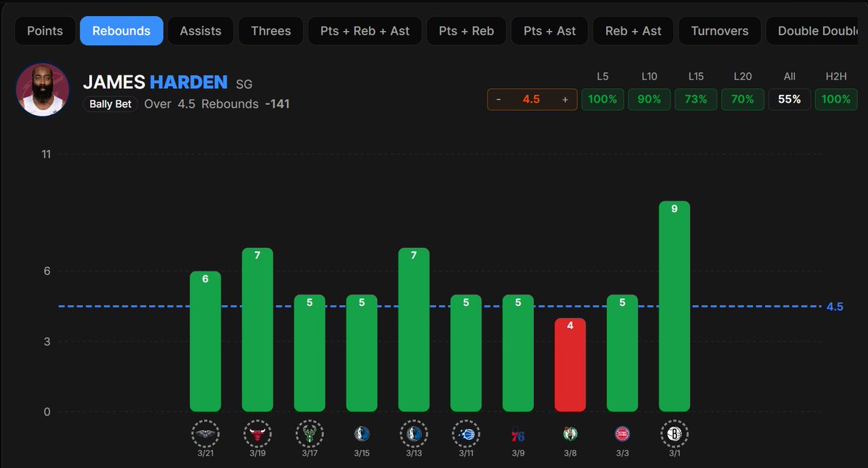Click the 3/21 date label

tap(205, 454)
